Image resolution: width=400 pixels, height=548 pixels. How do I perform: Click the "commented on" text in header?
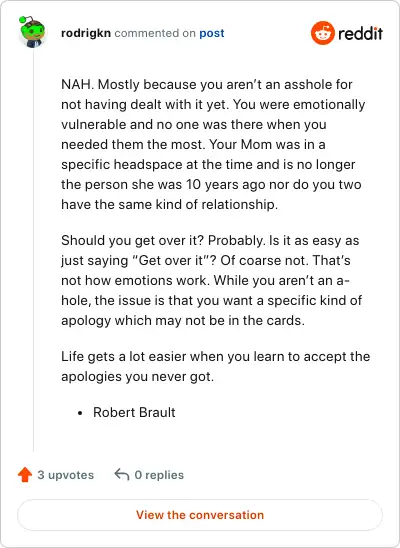pos(155,33)
